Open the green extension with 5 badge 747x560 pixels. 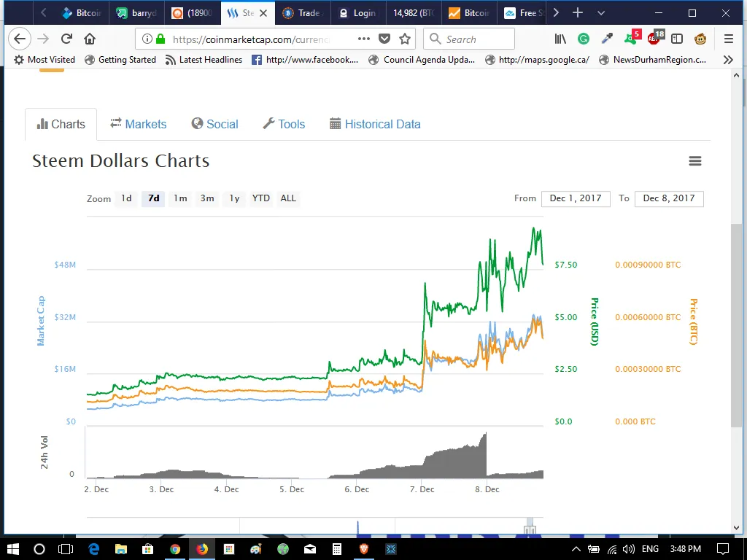coord(632,38)
